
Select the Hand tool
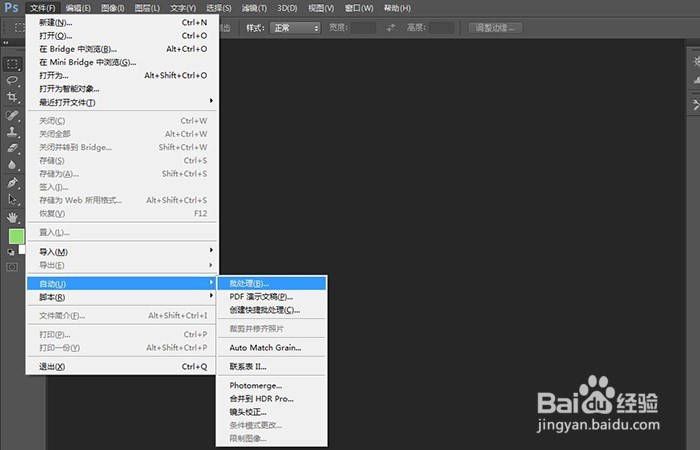click(12, 218)
